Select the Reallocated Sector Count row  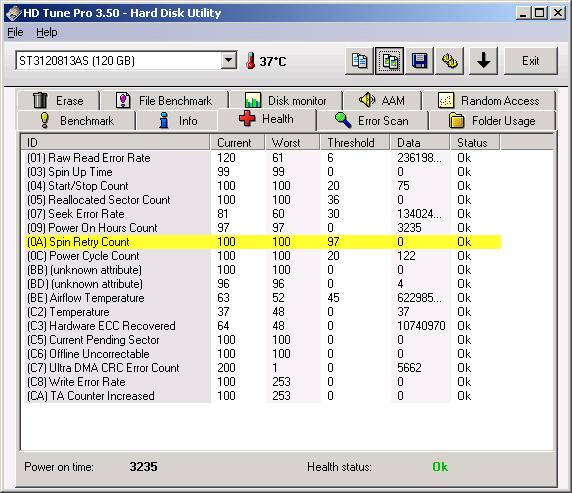(263, 200)
